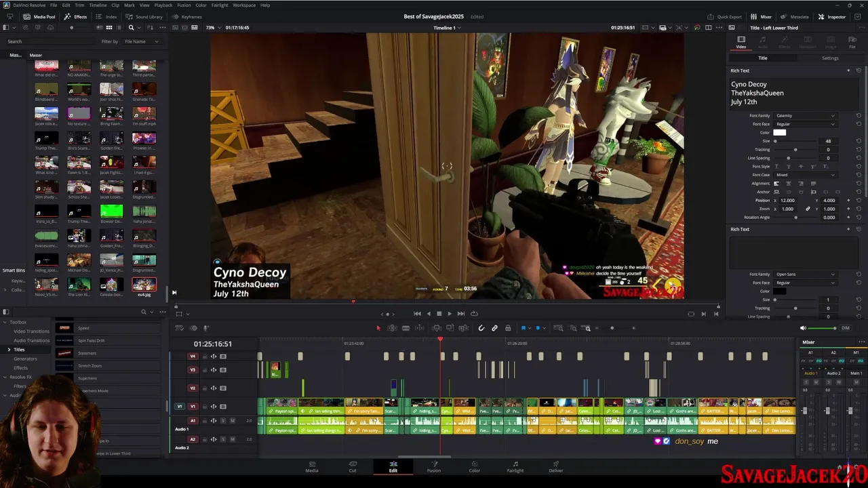Switch to the Settings tab in Inspector

[x=830, y=58]
